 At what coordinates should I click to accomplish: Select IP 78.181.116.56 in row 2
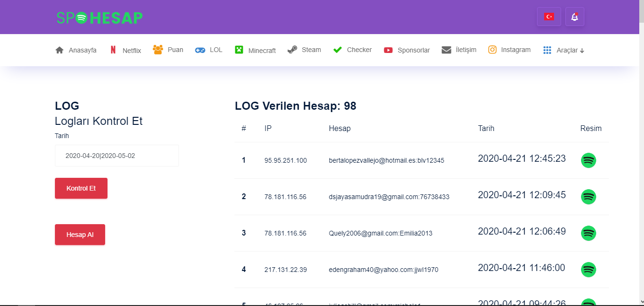point(286,197)
